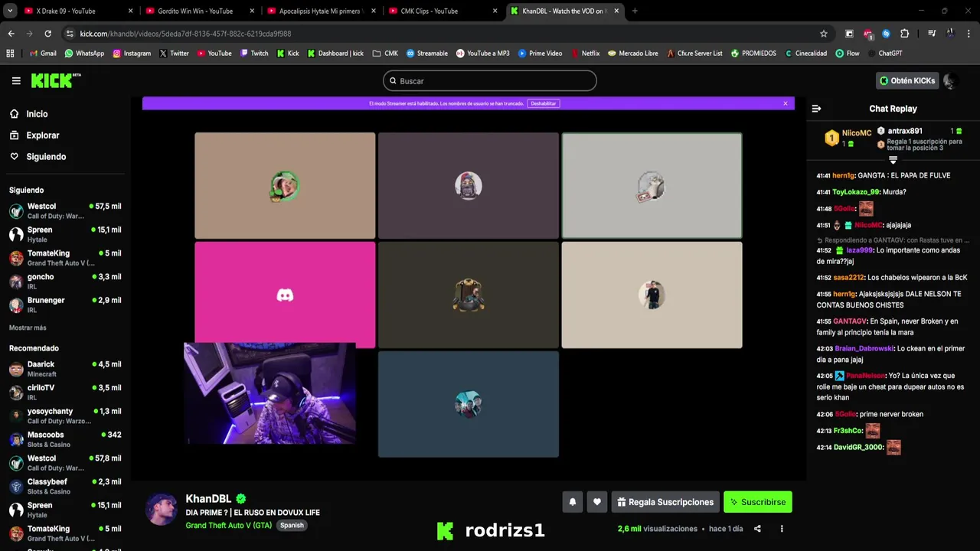980x551 pixels.
Task: Open a new browser tab
Action: (635, 11)
